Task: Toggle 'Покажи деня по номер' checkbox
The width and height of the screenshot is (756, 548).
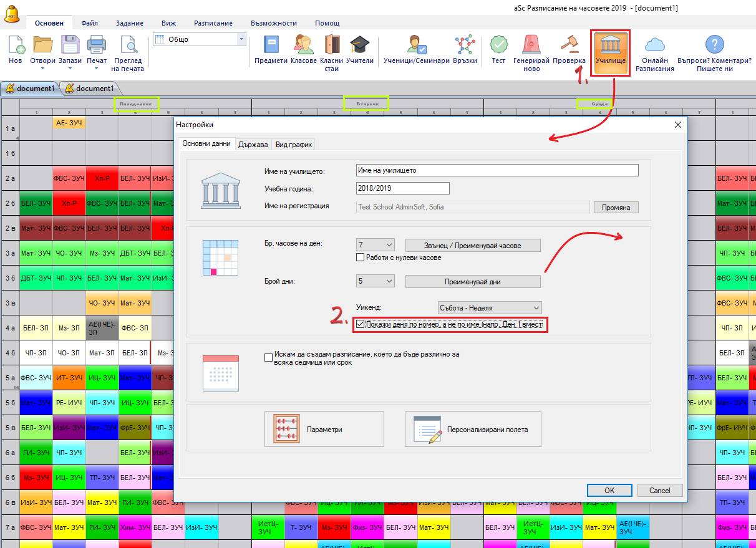Action: (x=360, y=325)
